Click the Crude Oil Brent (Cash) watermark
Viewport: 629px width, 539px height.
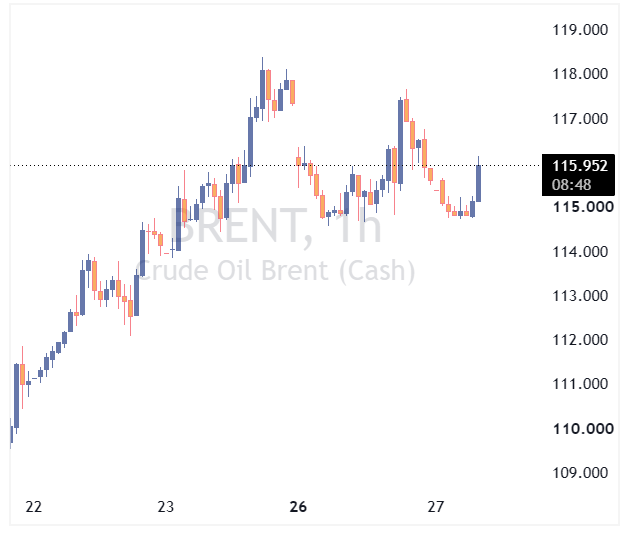point(276,271)
